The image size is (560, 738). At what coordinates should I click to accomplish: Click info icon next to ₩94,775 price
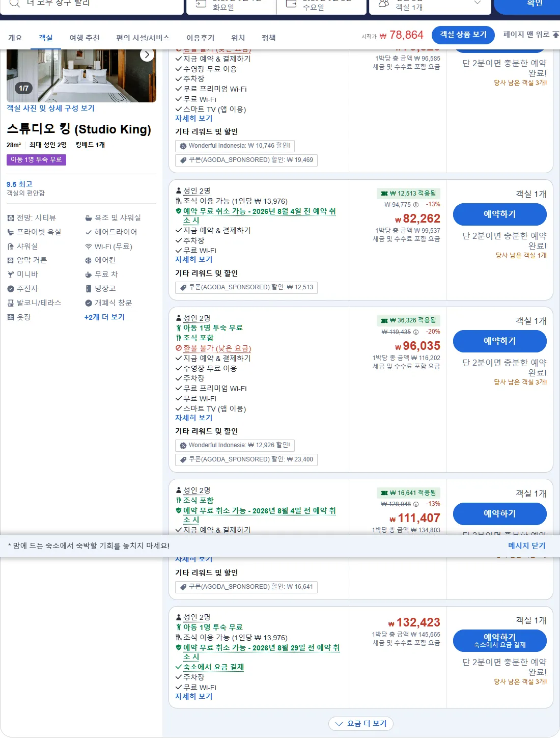tap(416, 205)
